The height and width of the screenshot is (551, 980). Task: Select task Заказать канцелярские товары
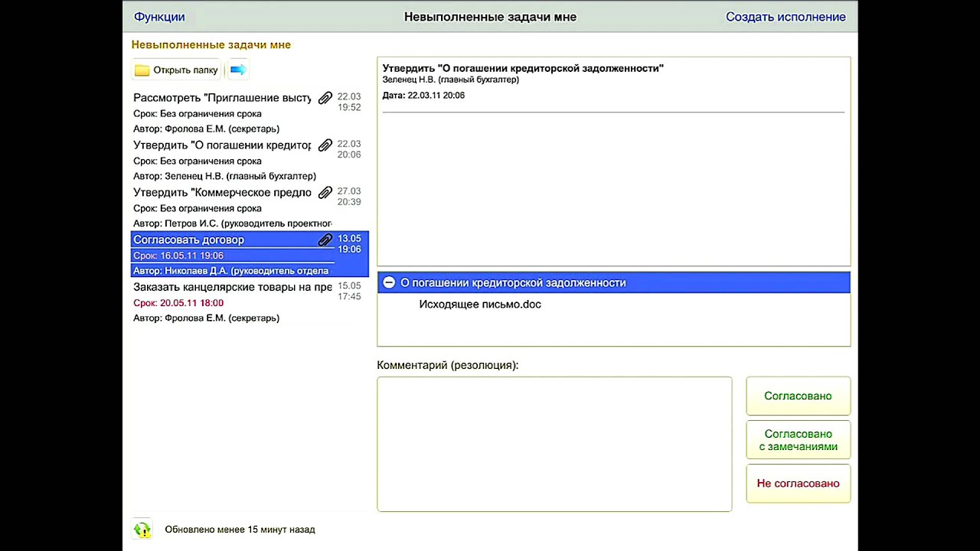(x=250, y=302)
